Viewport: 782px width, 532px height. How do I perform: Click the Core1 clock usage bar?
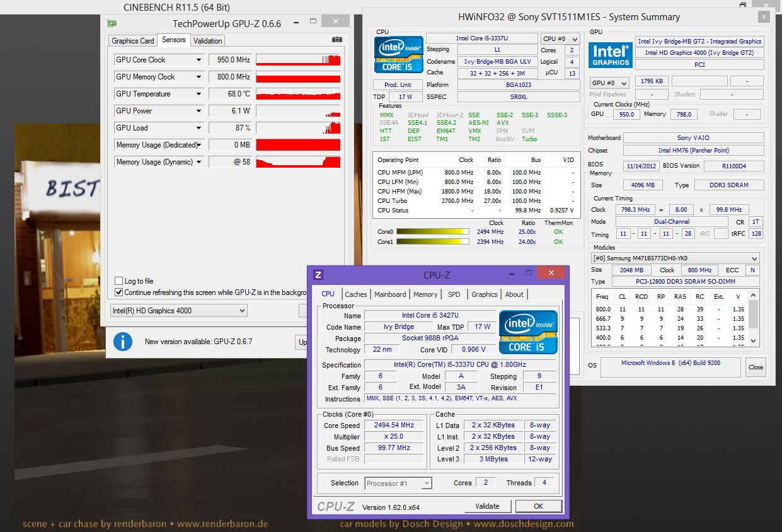(x=433, y=242)
